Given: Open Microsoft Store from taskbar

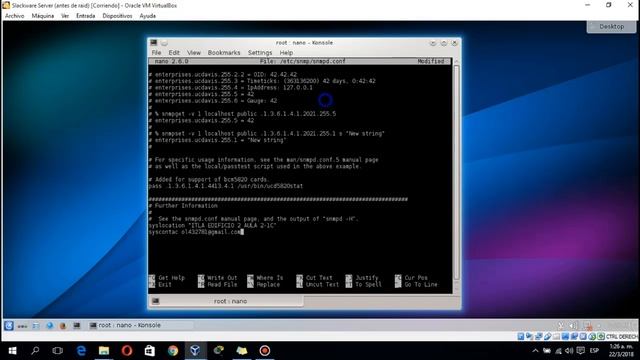Looking at the screenshot, I should [150, 351].
